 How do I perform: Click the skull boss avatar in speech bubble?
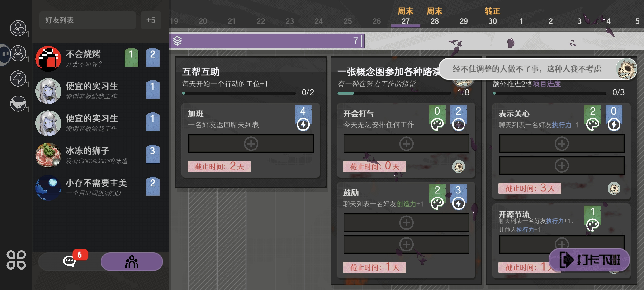coord(626,69)
